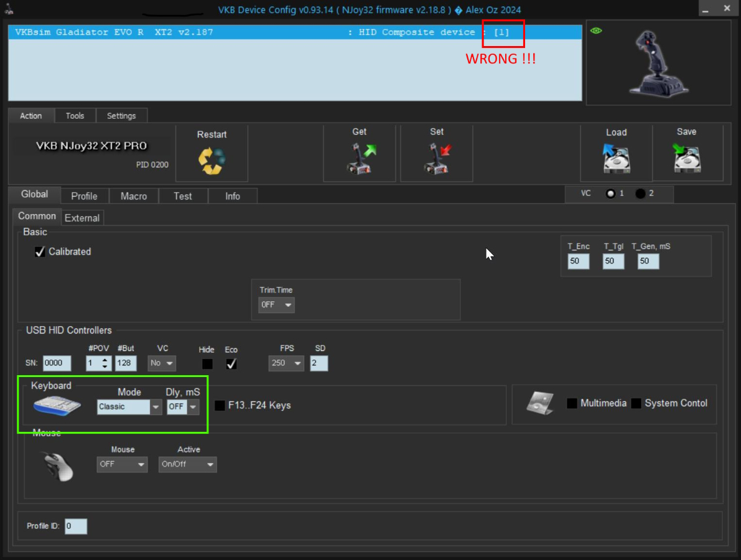Viewport: 741px width, 560px height.
Task: Click the Get joystick icon
Action: pyautogui.click(x=361, y=159)
